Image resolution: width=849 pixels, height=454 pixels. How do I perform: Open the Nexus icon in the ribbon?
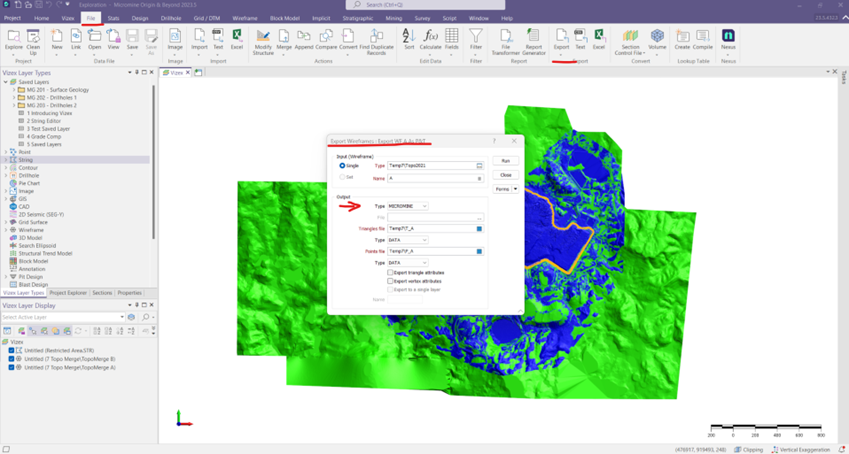(728, 37)
